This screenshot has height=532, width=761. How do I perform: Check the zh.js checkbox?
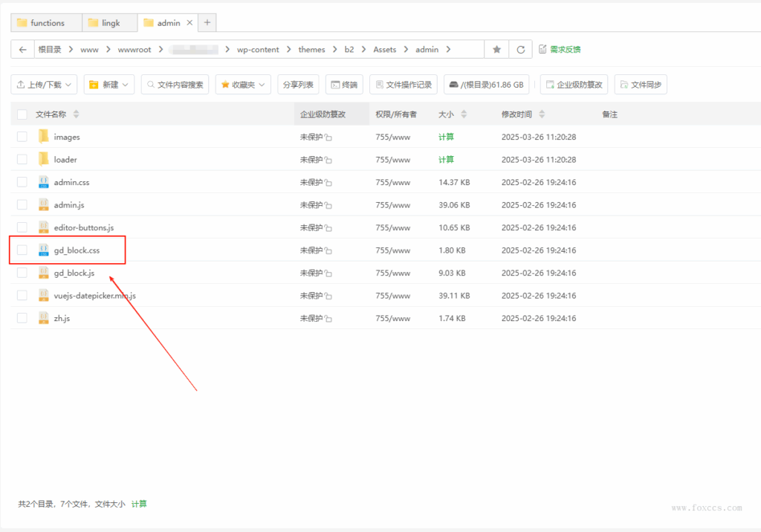tap(22, 317)
